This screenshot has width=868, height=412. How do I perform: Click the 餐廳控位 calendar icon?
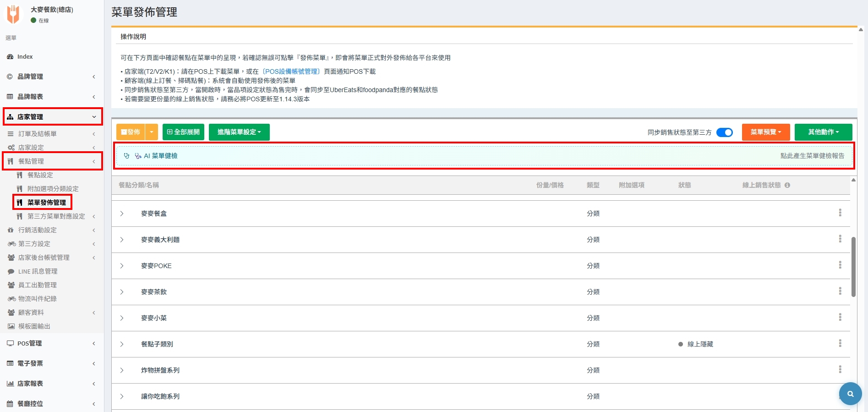pyautogui.click(x=10, y=404)
